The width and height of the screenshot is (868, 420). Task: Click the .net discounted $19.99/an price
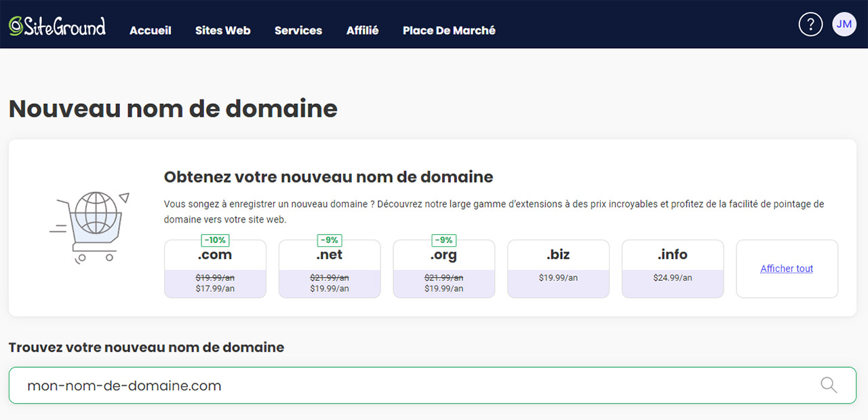pyautogui.click(x=330, y=288)
